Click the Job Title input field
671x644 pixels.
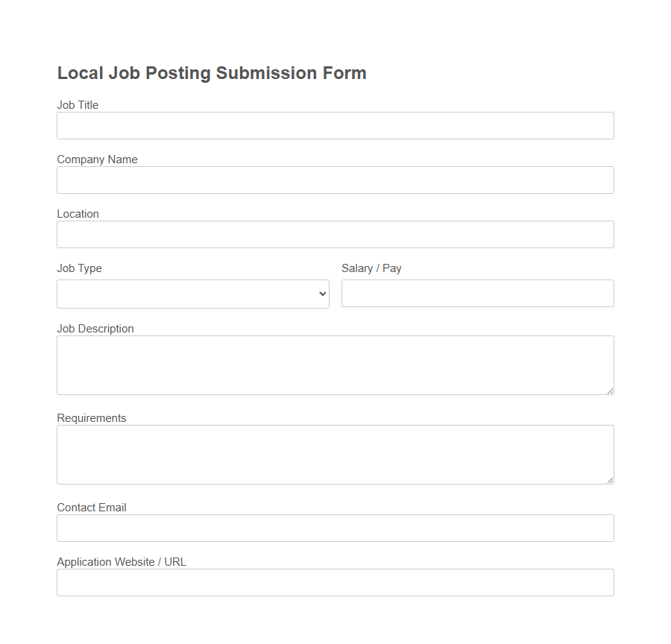(x=335, y=125)
